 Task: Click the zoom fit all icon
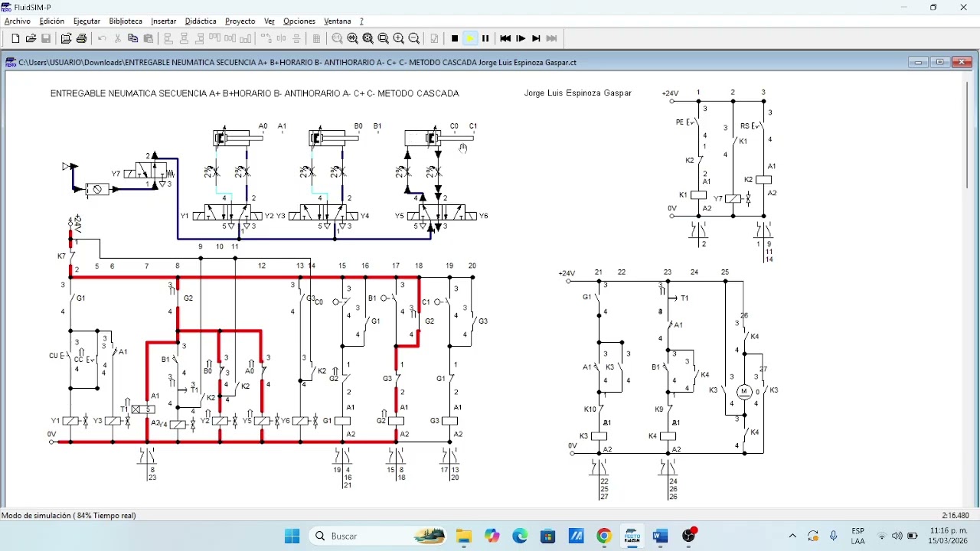click(368, 38)
